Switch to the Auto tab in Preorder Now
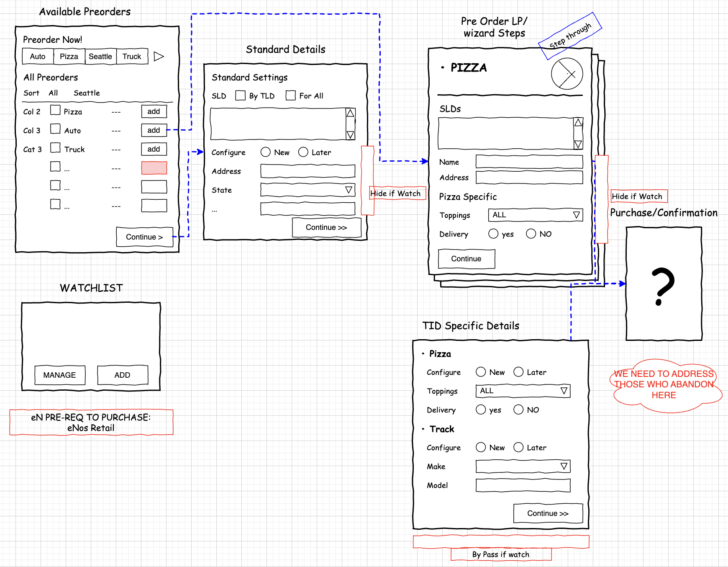728x567 pixels. click(x=37, y=56)
